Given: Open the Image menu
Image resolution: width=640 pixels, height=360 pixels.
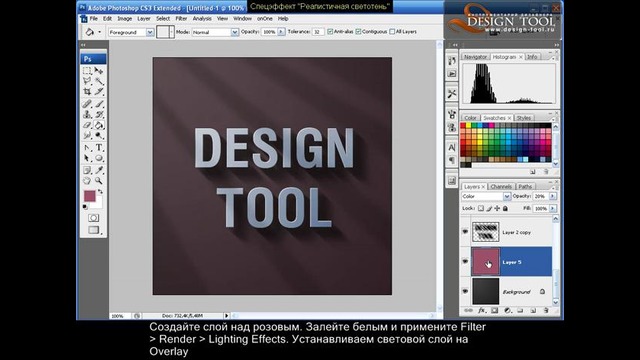Looking at the screenshot, I should (x=124, y=19).
